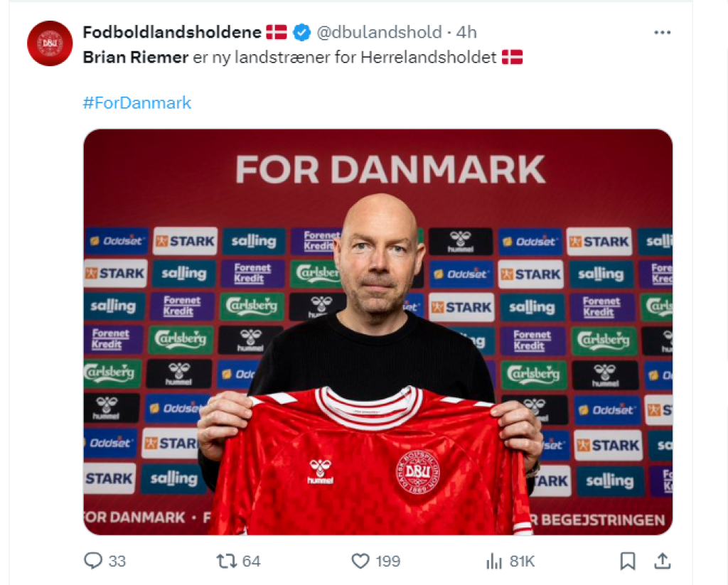Viewport: 728px width, 585px height.
Task: Click the 33 replies count
Action: 117,562
